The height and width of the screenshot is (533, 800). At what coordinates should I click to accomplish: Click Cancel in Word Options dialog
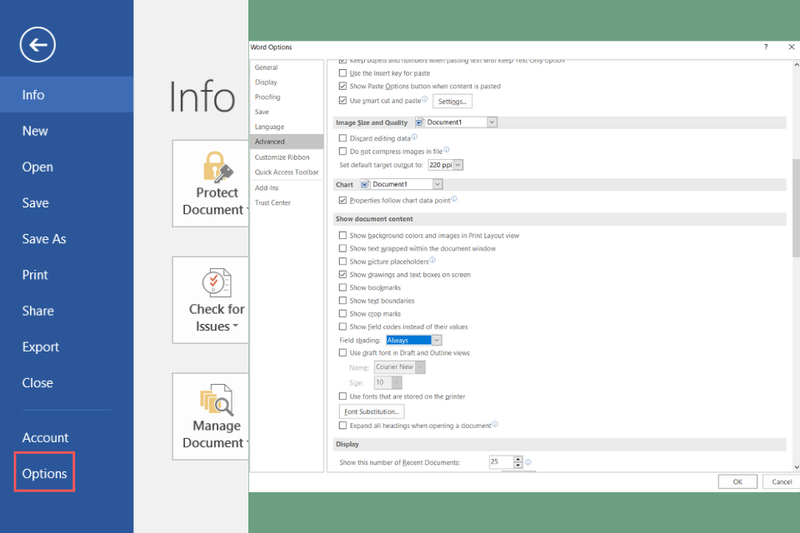(781, 482)
